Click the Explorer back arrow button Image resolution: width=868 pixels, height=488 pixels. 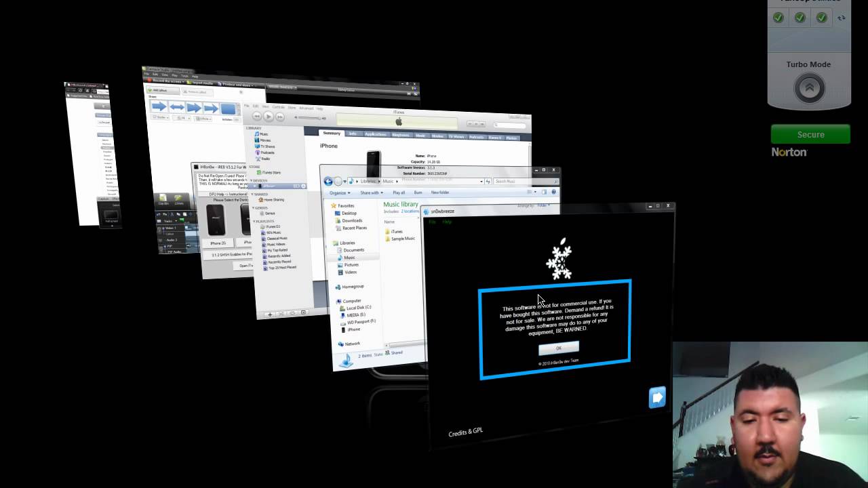328,181
